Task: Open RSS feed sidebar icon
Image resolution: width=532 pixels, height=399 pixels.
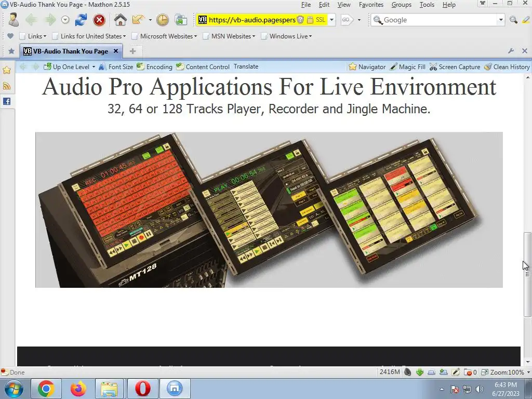Action: pyautogui.click(x=7, y=86)
